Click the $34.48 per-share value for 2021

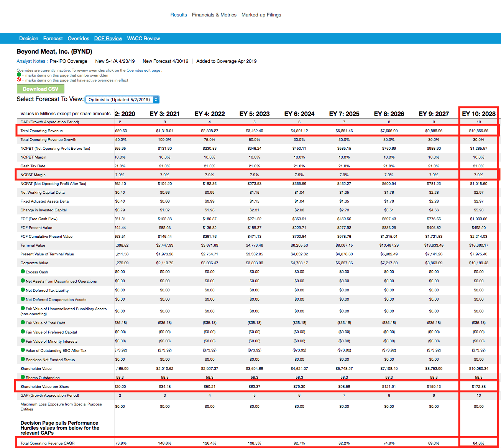[x=165, y=387]
